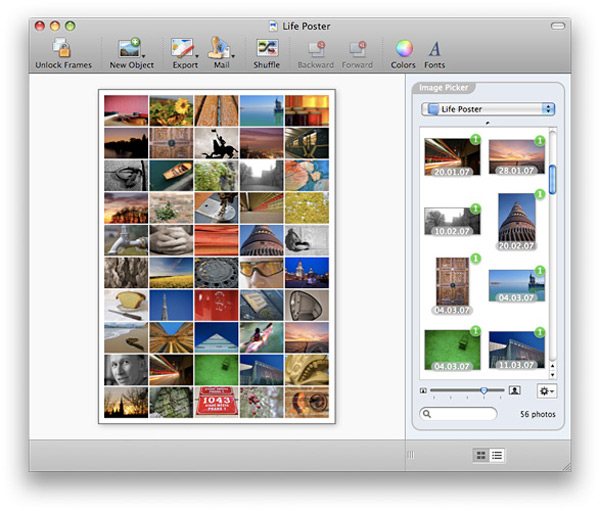Open the Fonts panel
Screen dimensions: 600x511
(x=435, y=48)
